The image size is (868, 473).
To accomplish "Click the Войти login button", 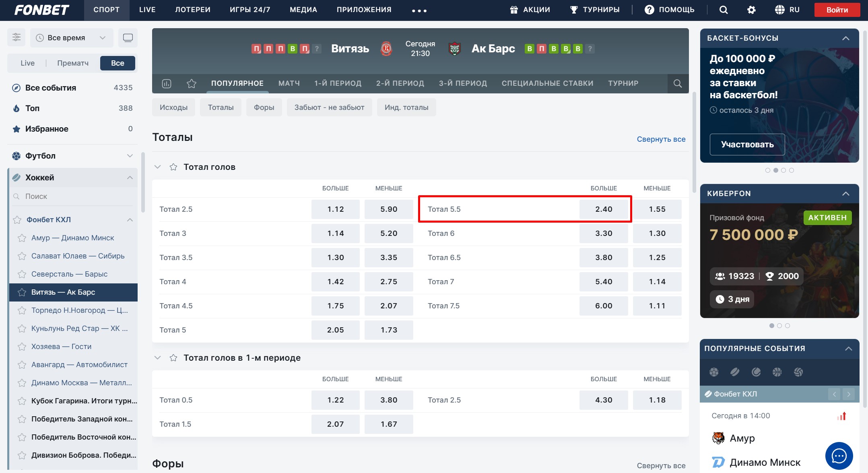I will coord(837,10).
